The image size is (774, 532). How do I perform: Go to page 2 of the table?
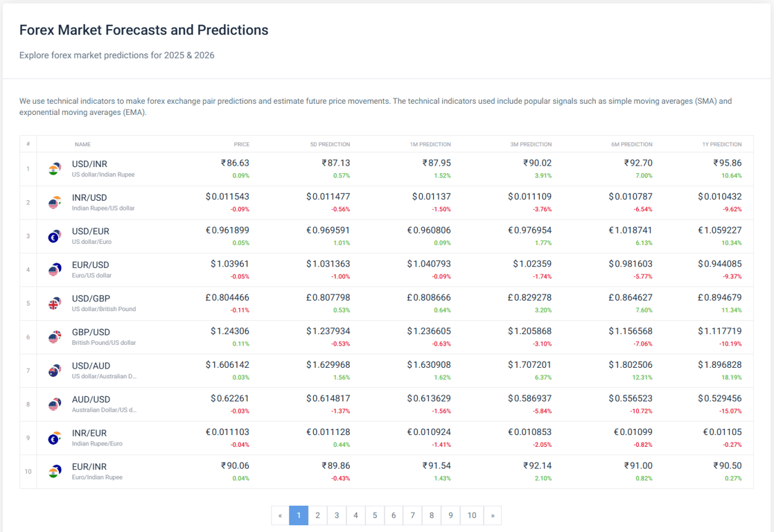pyautogui.click(x=317, y=515)
